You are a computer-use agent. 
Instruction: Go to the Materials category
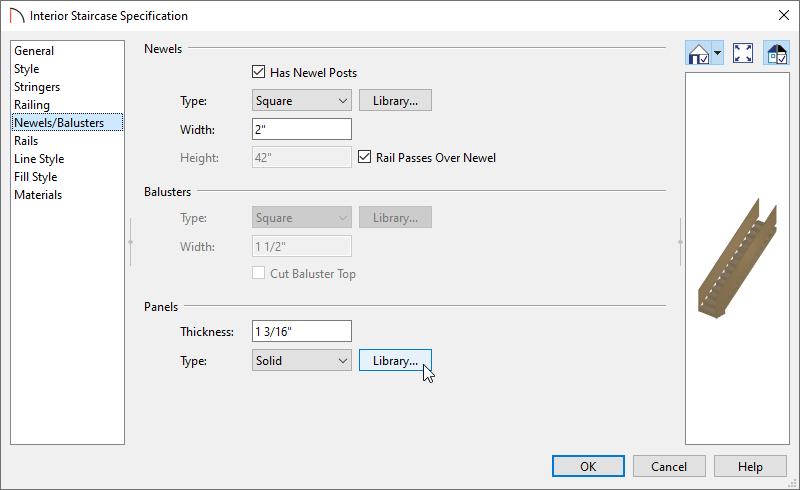pos(38,194)
